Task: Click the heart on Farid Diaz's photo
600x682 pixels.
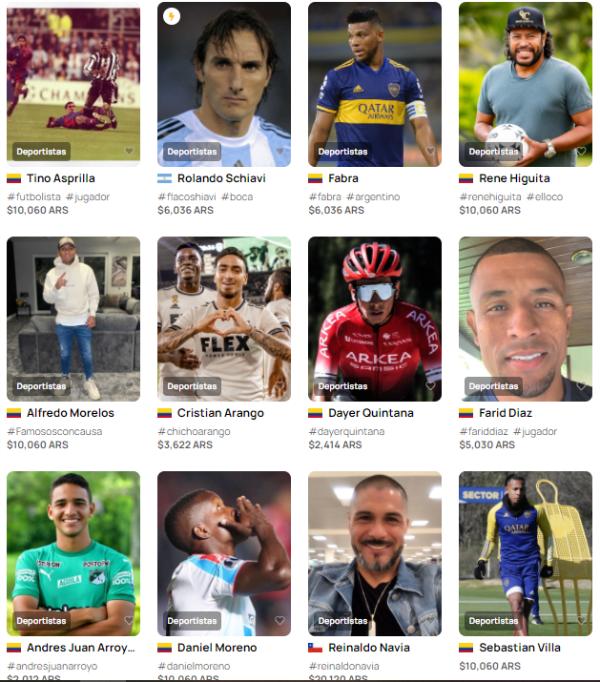Action: pyautogui.click(x=581, y=386)
